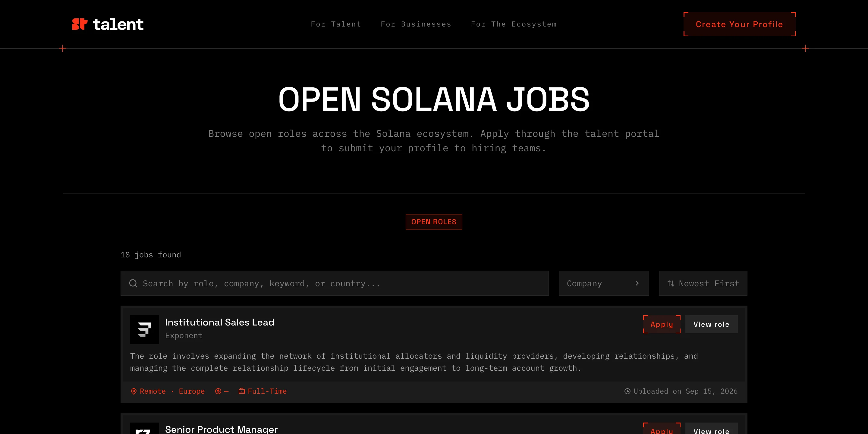
Task: Click the Exponent company logo
Action: (145, 329)
